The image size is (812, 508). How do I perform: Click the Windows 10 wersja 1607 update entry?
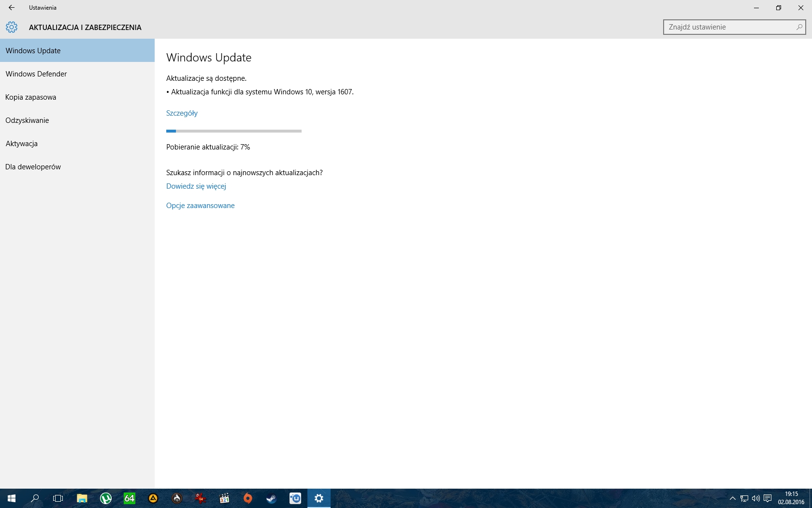pos(260,92)
